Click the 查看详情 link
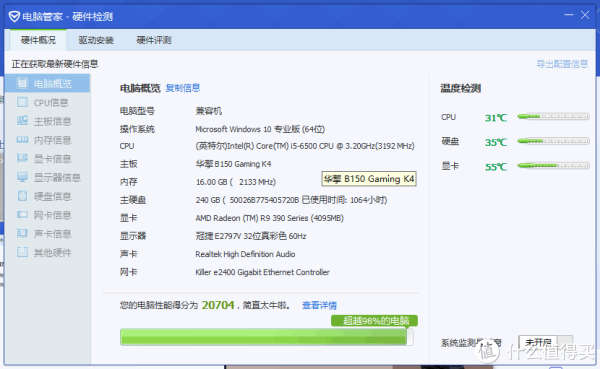The image size is (600, 369). coord(320,305)
